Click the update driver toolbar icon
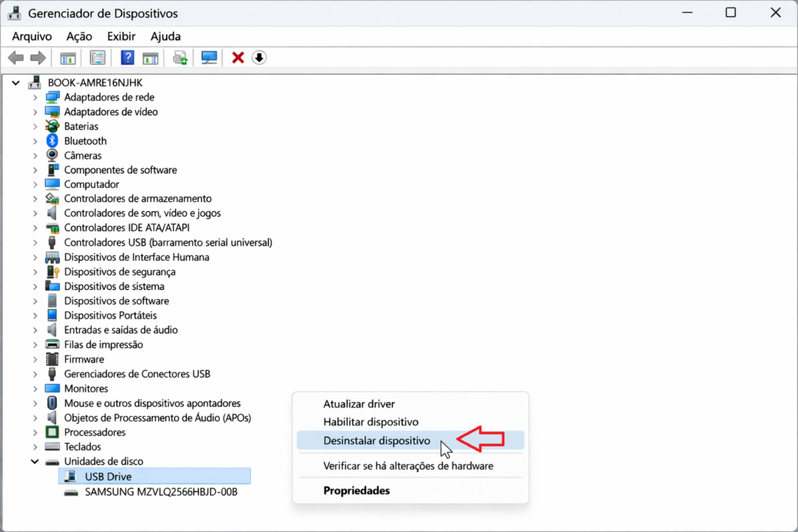Image resolution: width=798 pixels, height=532 pixels. tap(181, 58)
